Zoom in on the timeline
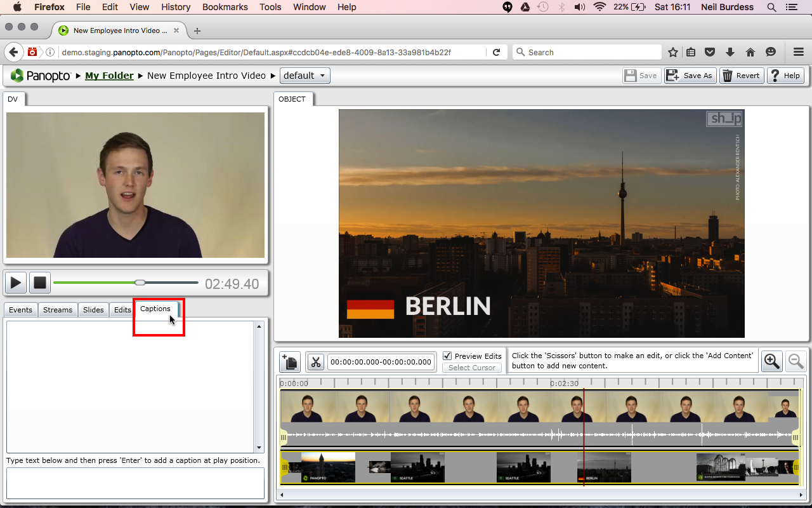Image resolution: width=812 pixels, height=508 pixels. click(x=772, y=361)
